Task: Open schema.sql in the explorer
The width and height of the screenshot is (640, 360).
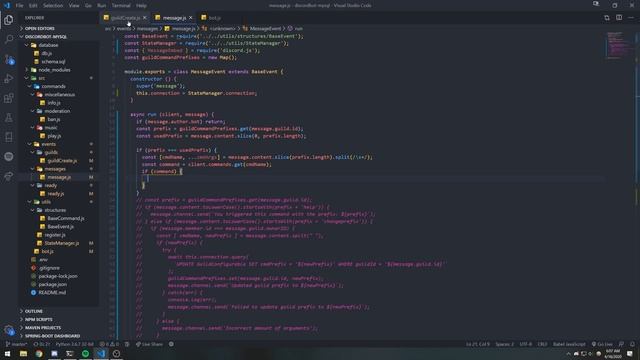Action: tap(53, 62)
